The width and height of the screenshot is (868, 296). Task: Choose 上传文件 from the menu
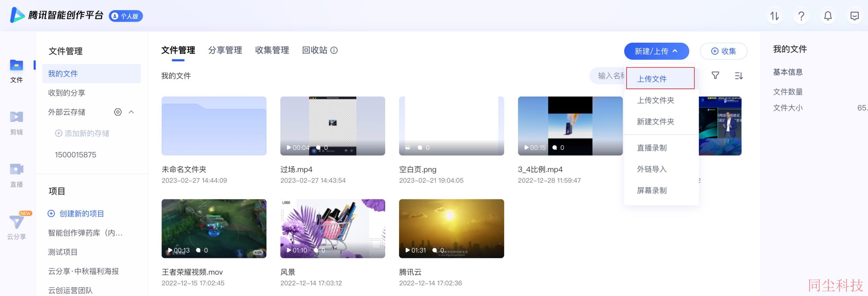660,79
